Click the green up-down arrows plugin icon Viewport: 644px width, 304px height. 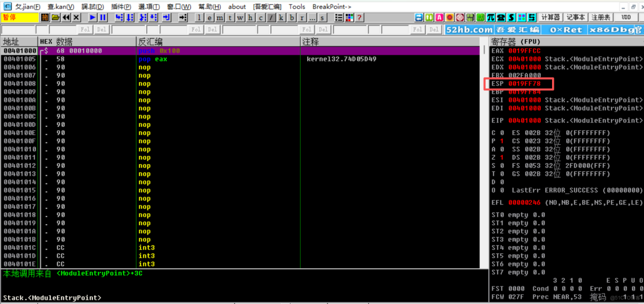(429, 17)
